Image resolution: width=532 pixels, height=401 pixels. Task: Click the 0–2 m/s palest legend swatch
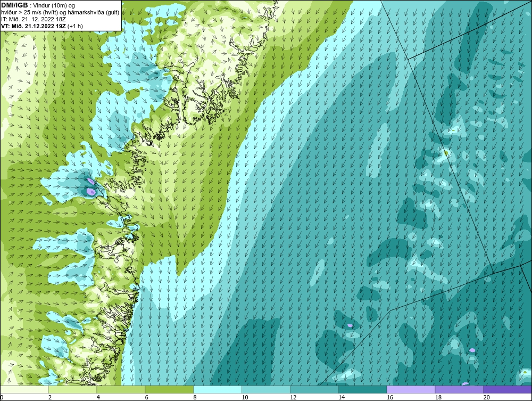(24, 389)
